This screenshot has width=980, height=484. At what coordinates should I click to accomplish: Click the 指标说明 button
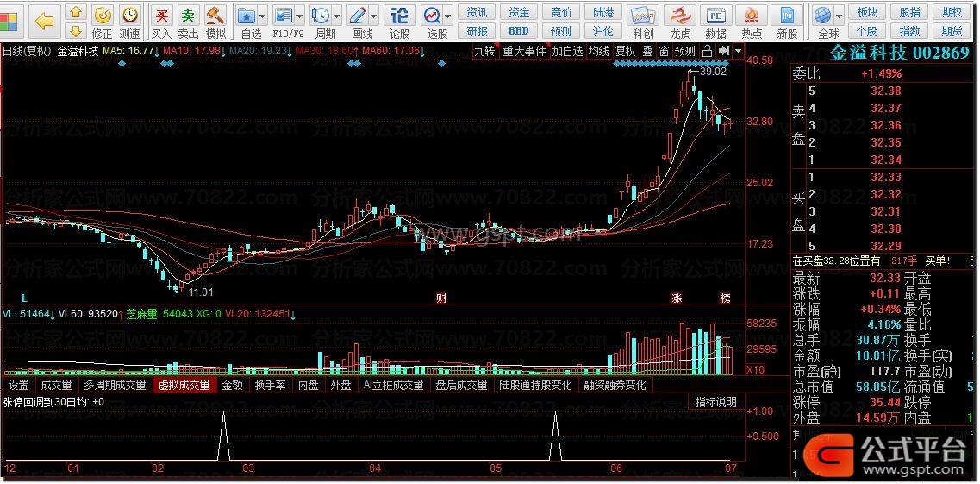[716, 401]
